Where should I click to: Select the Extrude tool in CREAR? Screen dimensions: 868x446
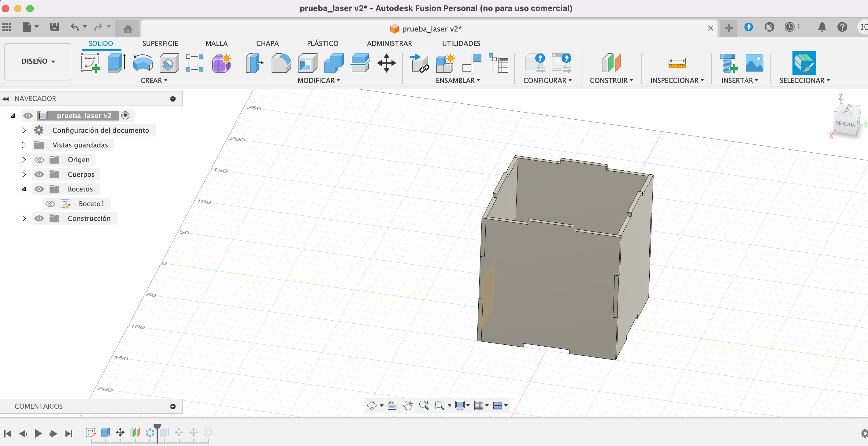pos(116,63)
